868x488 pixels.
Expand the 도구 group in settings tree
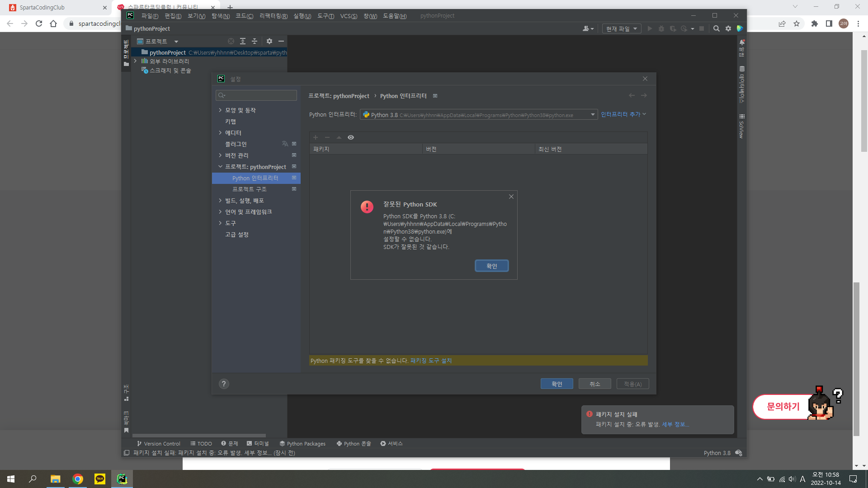tap(220, 223)
